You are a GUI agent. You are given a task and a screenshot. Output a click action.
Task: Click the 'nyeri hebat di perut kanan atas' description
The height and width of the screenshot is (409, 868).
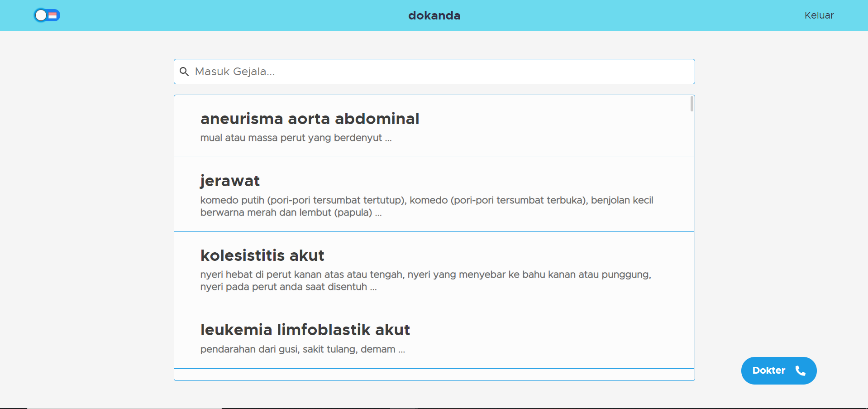[425, 280]
